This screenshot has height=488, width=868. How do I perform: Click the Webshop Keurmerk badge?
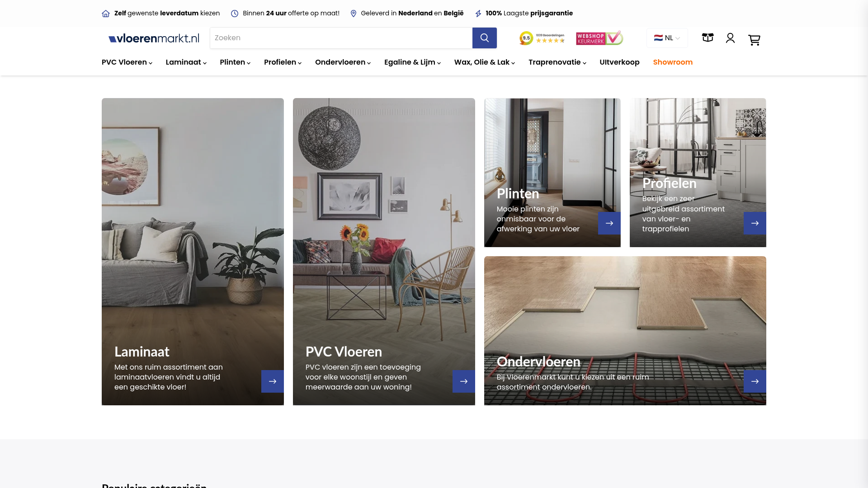pos(599,38)
